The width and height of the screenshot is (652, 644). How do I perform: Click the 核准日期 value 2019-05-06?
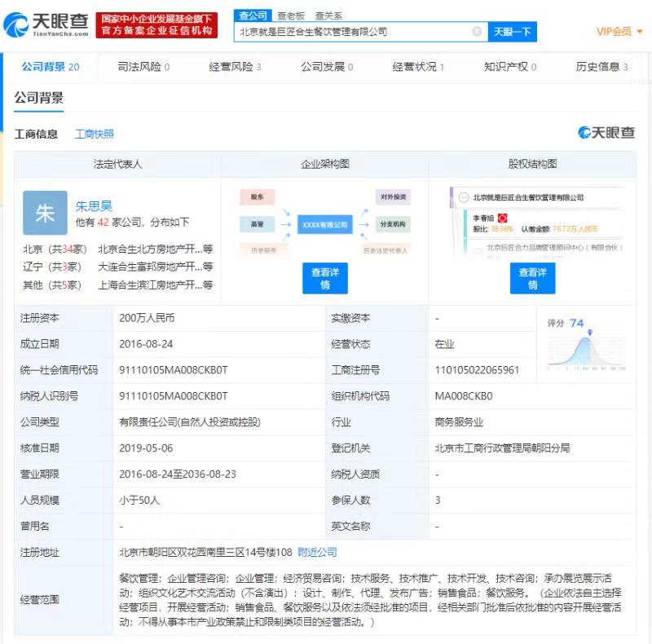(x=146, y=448)
